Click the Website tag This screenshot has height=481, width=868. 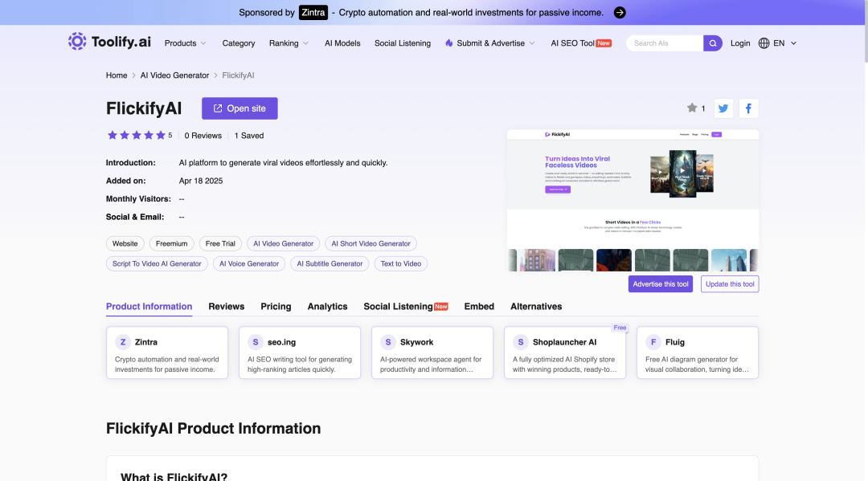[x=125, y=244]
